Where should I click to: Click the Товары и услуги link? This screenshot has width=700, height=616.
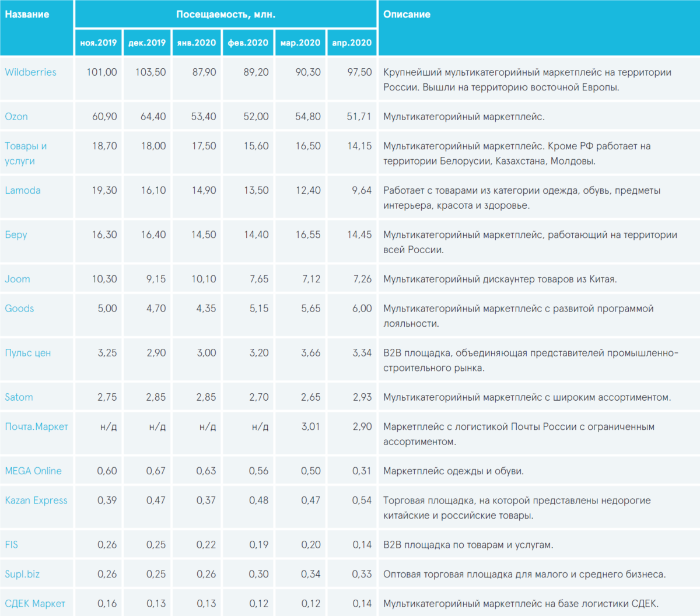[x=26, y=153]
